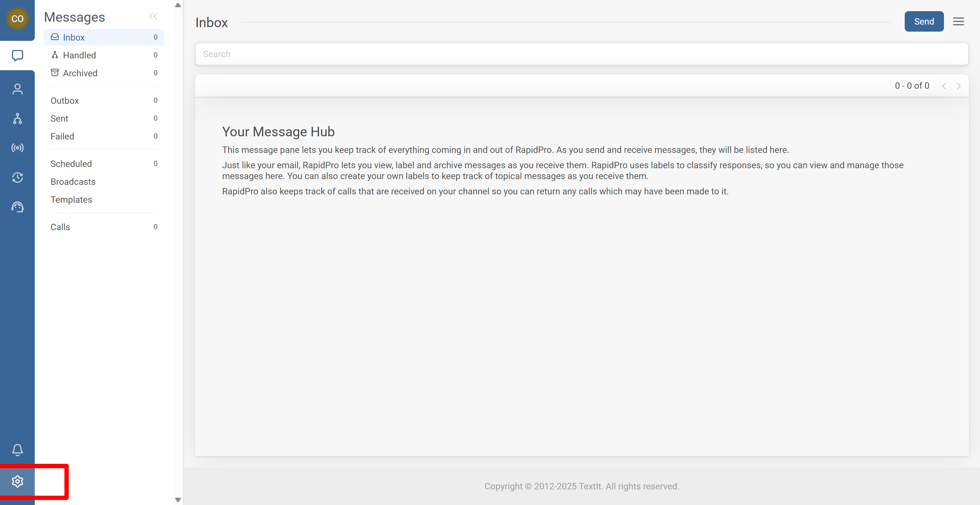Open support via the headset icon
Image resolution: width=980 pixels, height=505 pixels.
(x=17, y=207)
